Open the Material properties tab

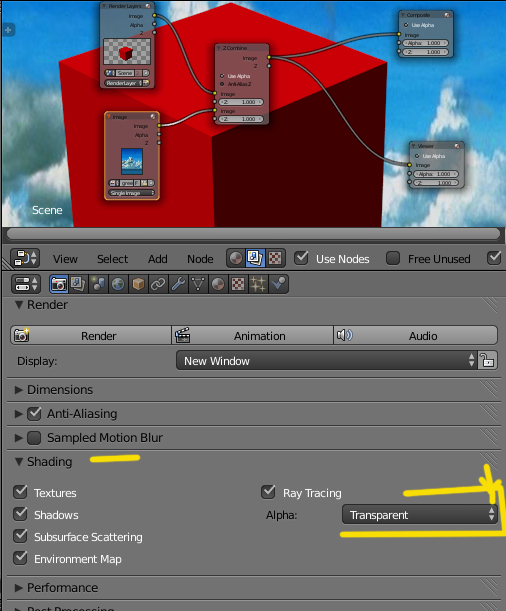pyautogui.click(x=218, y=284)
